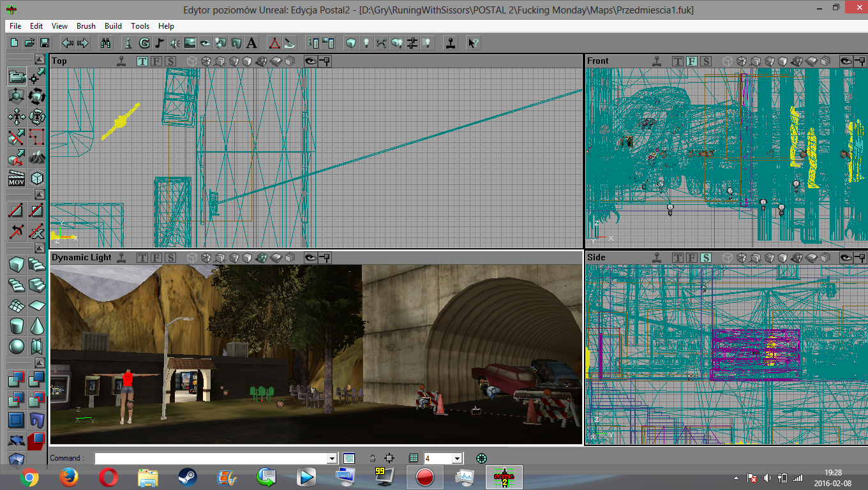Toggle realtime preview in Top viewport
Image resolution: width=868 pixels, height=490 pixels.
point(121,61)
